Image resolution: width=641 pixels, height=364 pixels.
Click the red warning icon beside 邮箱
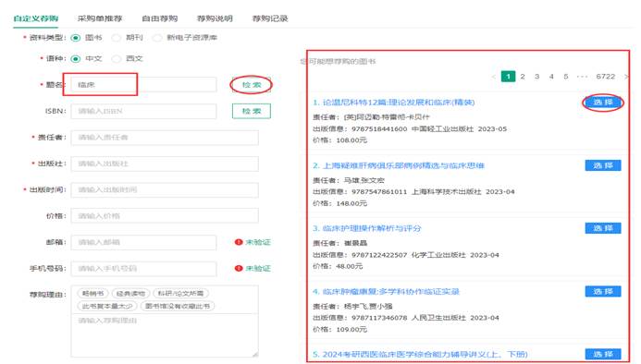tap(239, 242)
